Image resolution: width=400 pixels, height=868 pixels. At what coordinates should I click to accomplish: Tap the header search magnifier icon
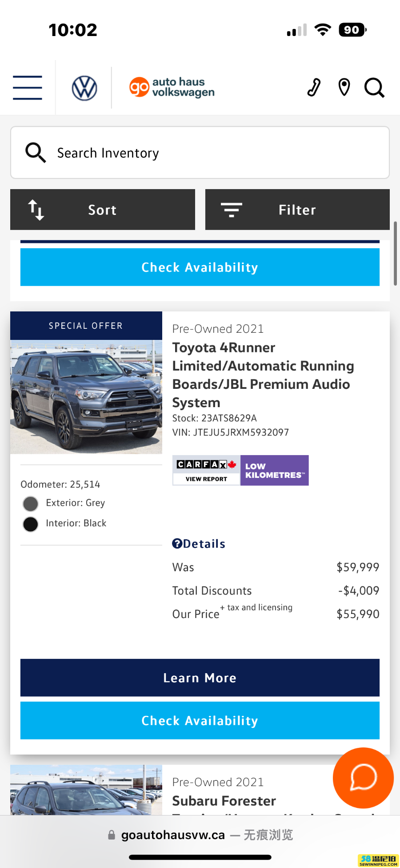(374, 88)
